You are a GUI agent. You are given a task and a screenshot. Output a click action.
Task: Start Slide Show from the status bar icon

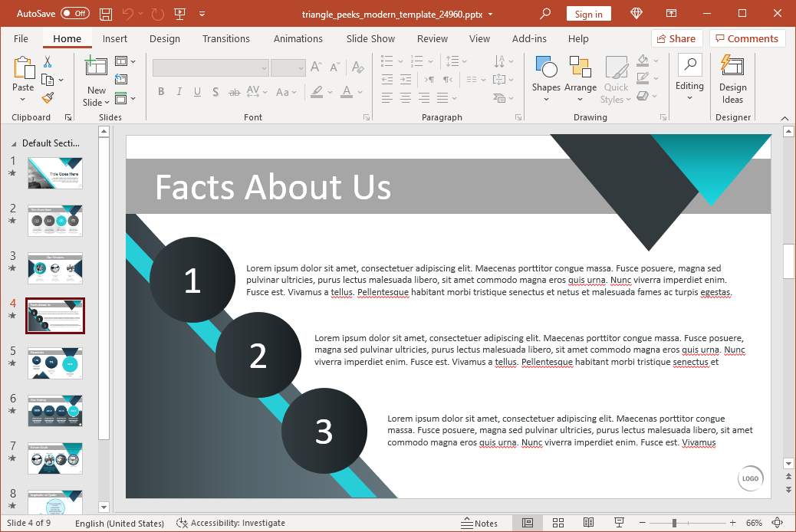[618, 523]
